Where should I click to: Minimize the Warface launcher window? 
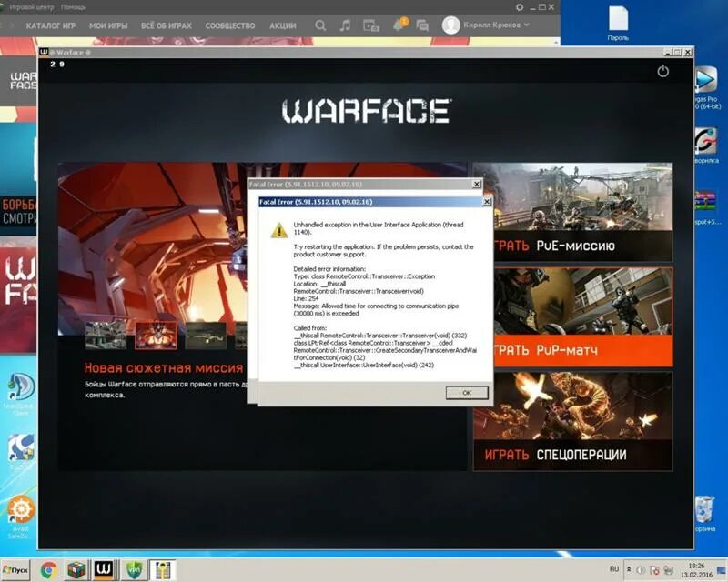[x=667, y=53]
